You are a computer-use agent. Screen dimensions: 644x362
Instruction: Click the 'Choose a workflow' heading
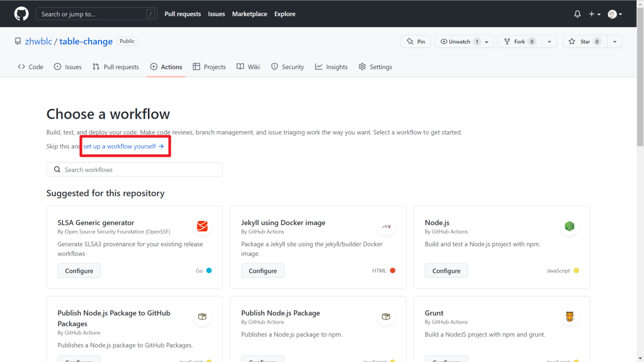tap(108, 114)
